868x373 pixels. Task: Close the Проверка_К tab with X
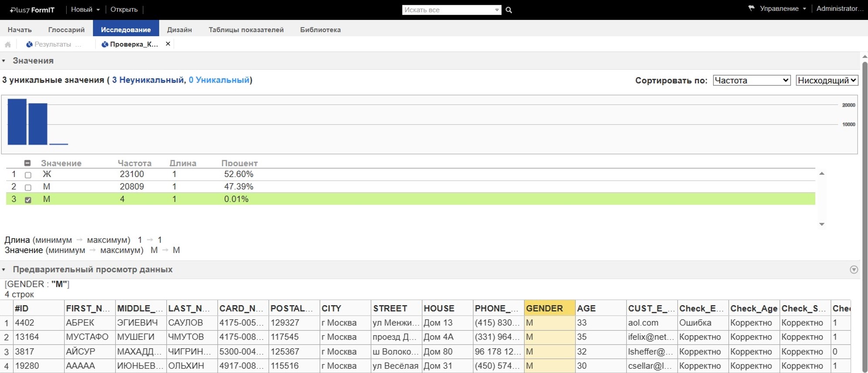pos(168,44)
